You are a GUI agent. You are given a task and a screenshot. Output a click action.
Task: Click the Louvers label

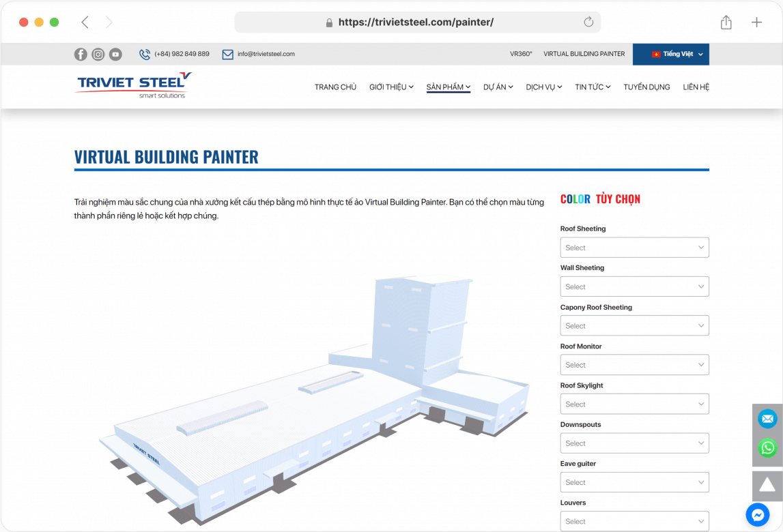[x=573, y=503]
